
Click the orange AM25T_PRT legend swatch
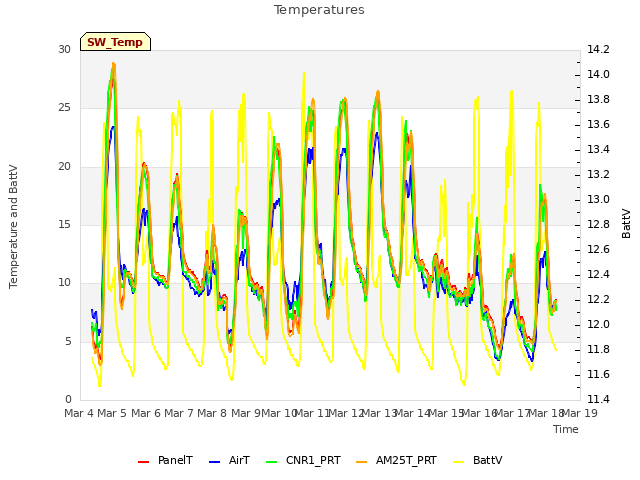[362, 462]
